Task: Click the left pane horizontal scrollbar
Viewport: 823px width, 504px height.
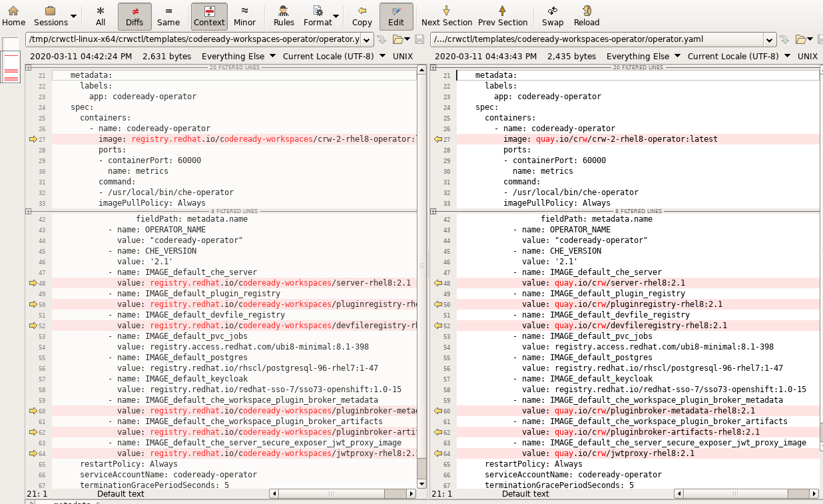Action: (x=343, y=494)
